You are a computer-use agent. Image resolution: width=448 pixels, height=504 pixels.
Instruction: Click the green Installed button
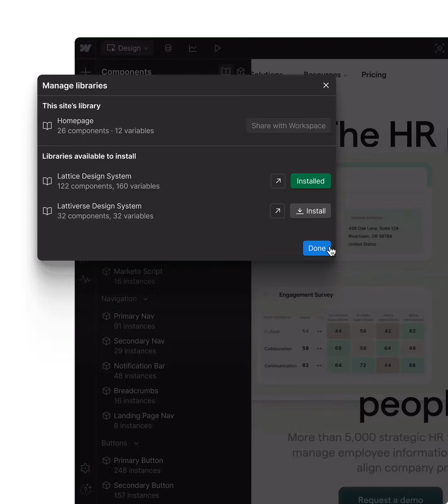(x=310, y=181)
